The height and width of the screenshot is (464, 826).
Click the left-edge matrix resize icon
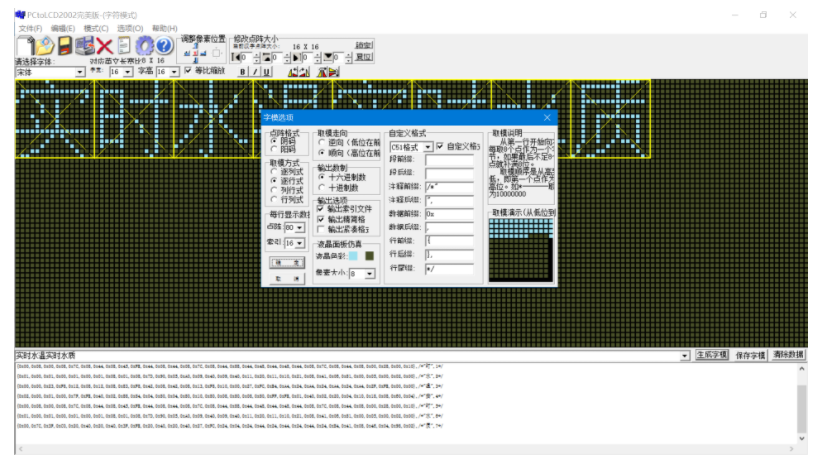(x=236, y=57)
